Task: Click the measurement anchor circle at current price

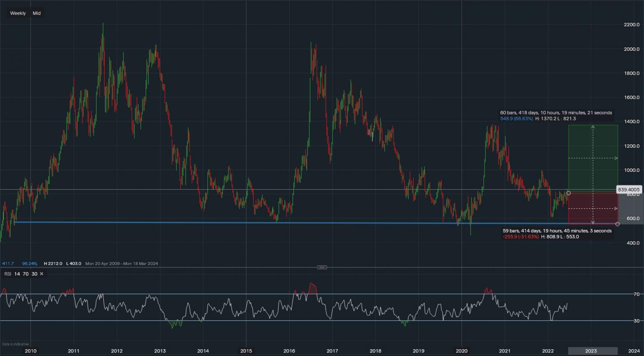Action: (x=569, y=193)
